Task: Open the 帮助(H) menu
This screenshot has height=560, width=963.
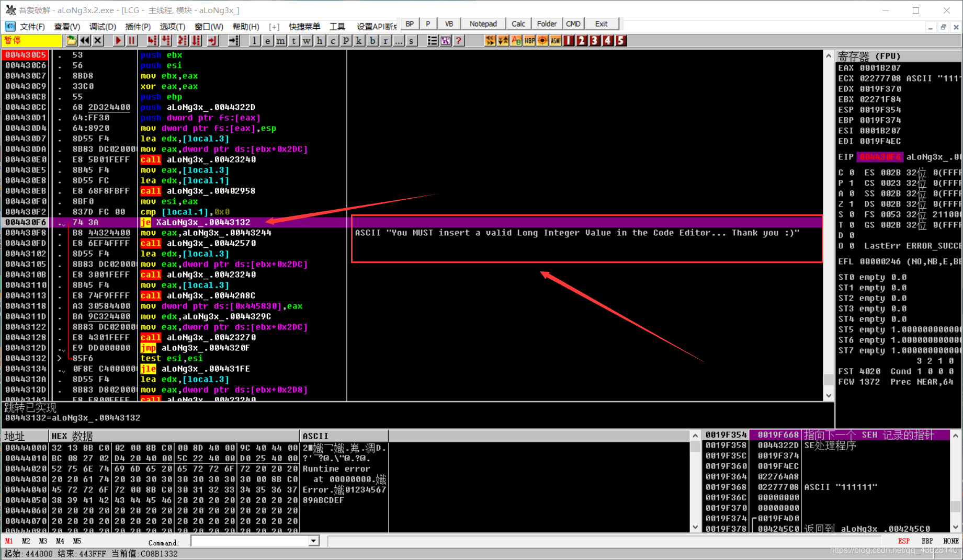Action: (246, 26)
